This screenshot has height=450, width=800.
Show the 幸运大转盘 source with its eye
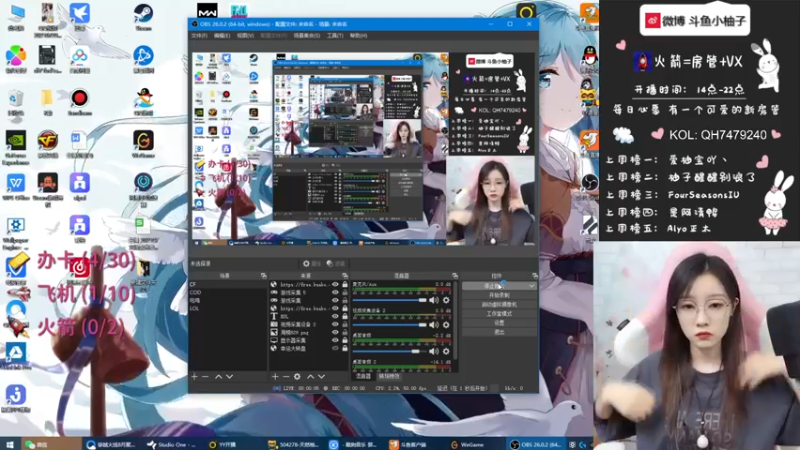click(x=335, y=348)
